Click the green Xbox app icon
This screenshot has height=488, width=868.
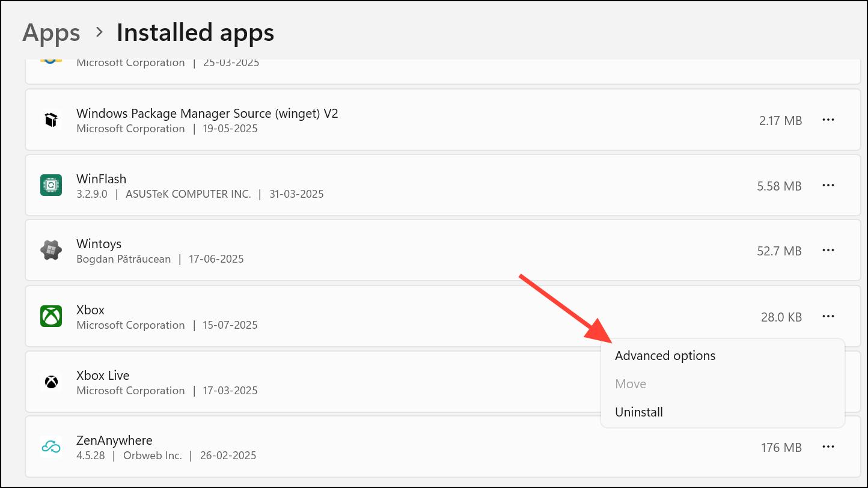(x=51, y=316)
